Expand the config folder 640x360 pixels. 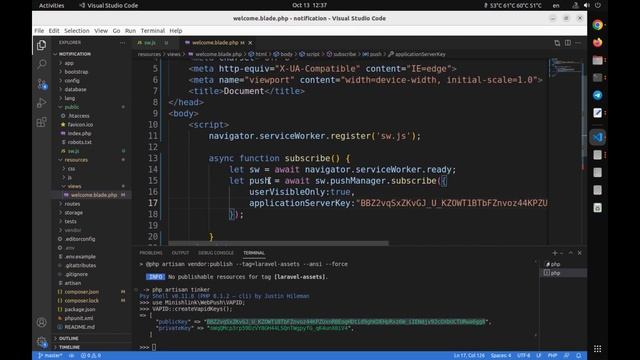coord(92,81)
